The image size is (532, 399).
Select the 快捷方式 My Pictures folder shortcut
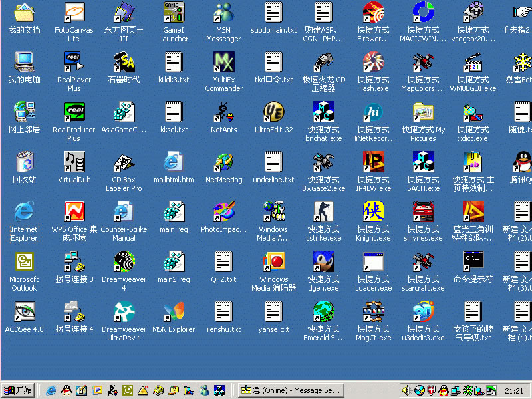click(423, 112)
